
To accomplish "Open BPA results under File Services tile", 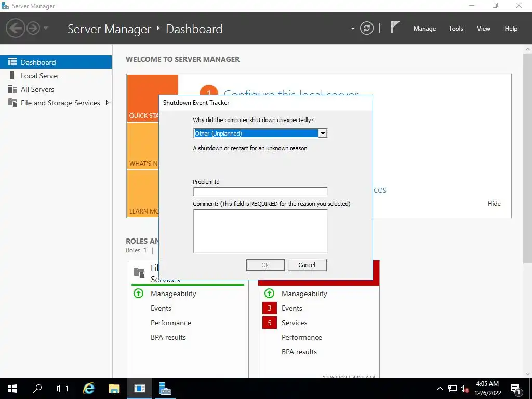I will pos(168,337).
